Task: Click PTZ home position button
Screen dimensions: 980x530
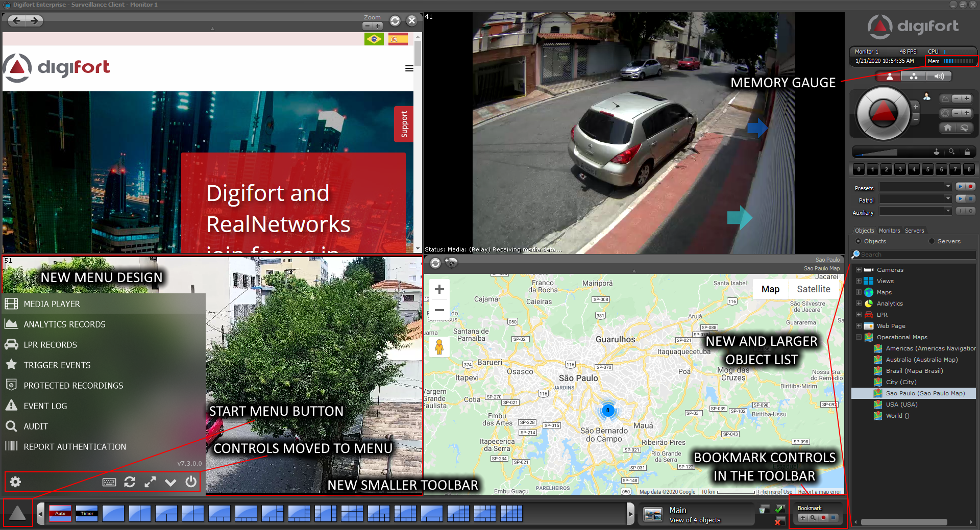Action: (948, 128)
